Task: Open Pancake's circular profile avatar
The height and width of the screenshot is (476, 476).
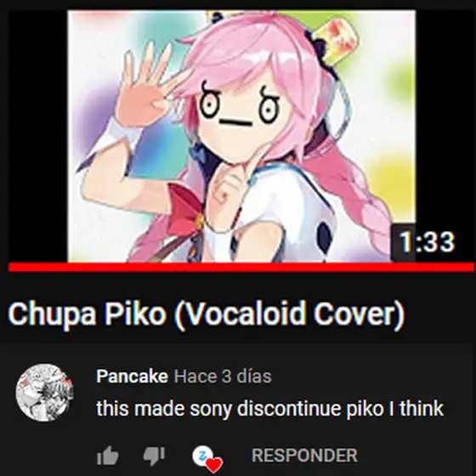Action: pyautogui.click(x=44, y=392)
